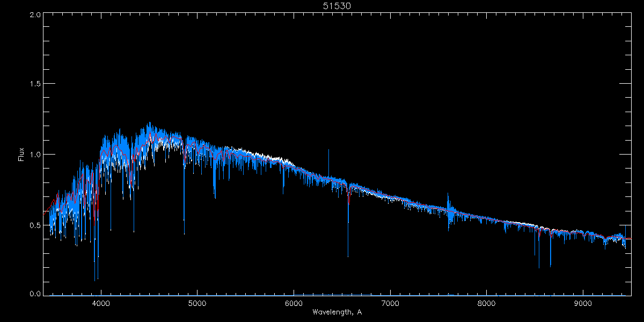644x322 pixels.
Task: Select the 5000 wavelength tick label
Action: [x=197, y=303]
